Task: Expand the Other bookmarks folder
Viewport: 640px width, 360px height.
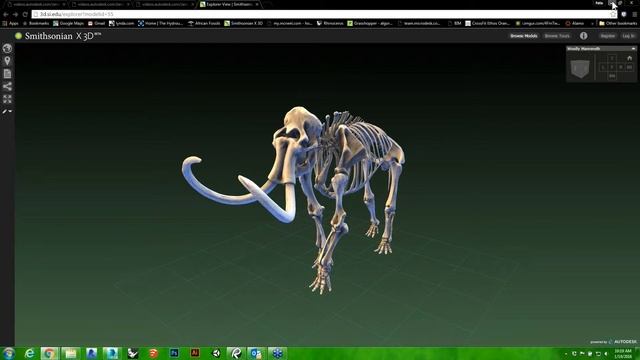Action: tap(618, 23)
